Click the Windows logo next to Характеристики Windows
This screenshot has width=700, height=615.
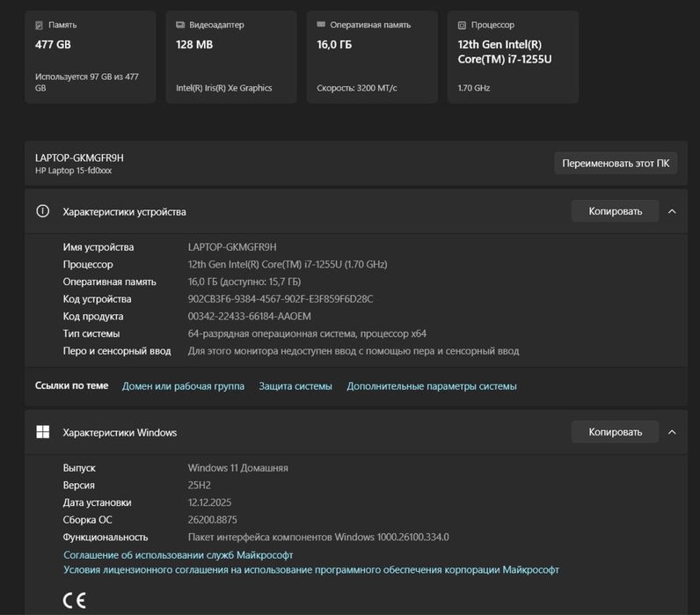pos(43,432)
